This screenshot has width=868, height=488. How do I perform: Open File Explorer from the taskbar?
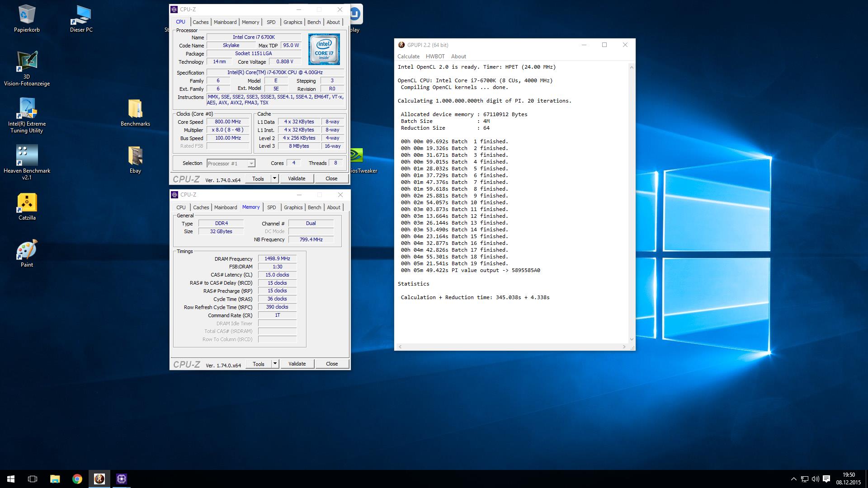pos(55,479)
